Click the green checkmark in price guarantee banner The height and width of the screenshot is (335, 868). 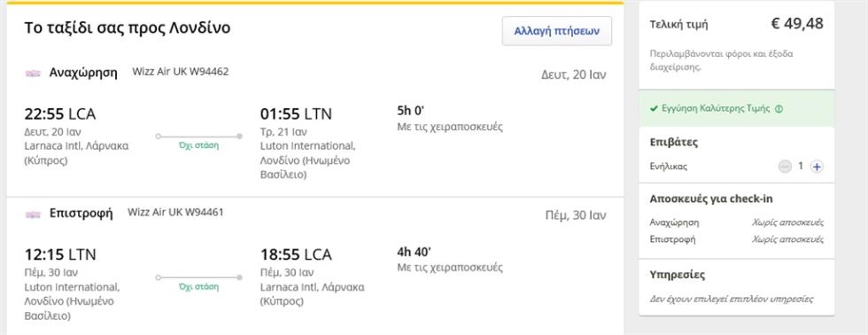coord(654,108)
